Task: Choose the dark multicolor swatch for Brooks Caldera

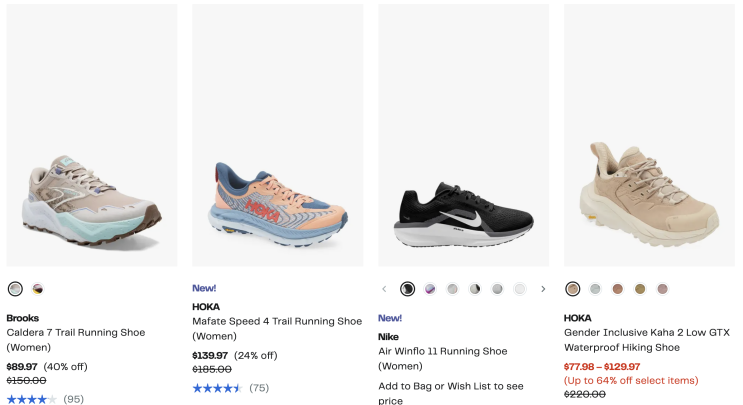Action: click(38, 289)
